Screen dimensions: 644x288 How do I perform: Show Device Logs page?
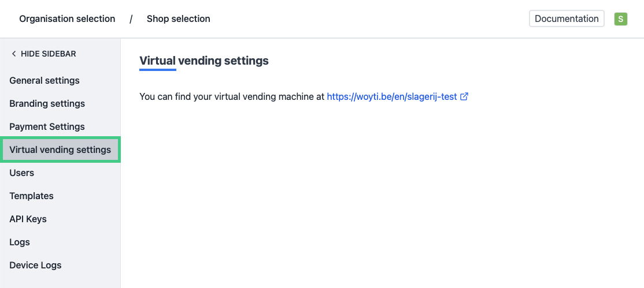point(35,265)
